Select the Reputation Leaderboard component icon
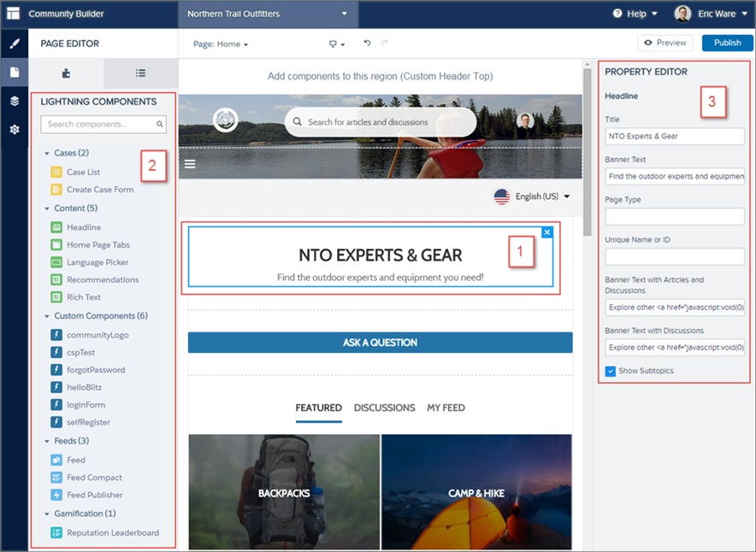 tap(56, 532)
